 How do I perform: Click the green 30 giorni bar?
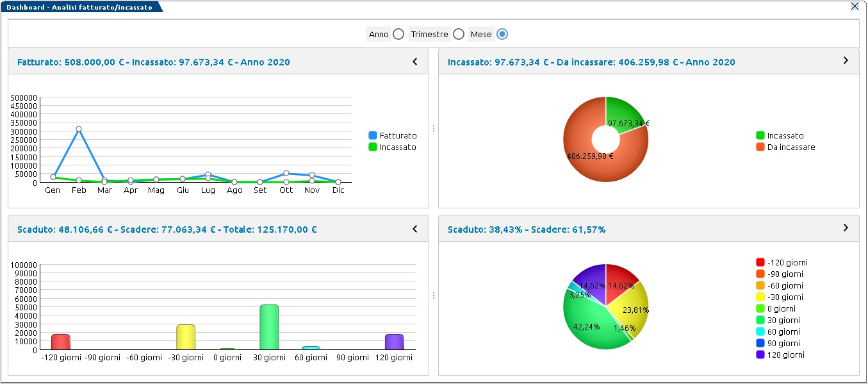click(269, 327)
